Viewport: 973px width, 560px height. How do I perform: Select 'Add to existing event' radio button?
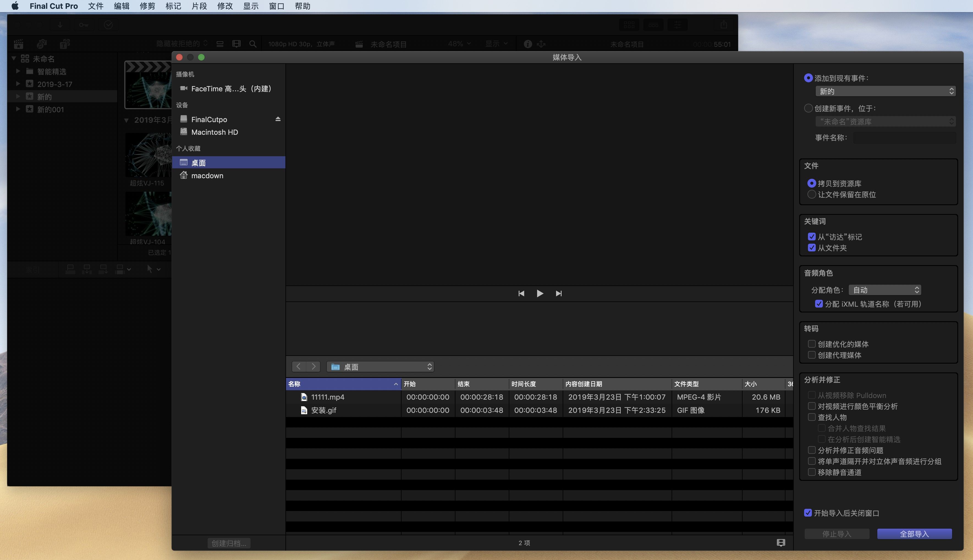point(808,78)
